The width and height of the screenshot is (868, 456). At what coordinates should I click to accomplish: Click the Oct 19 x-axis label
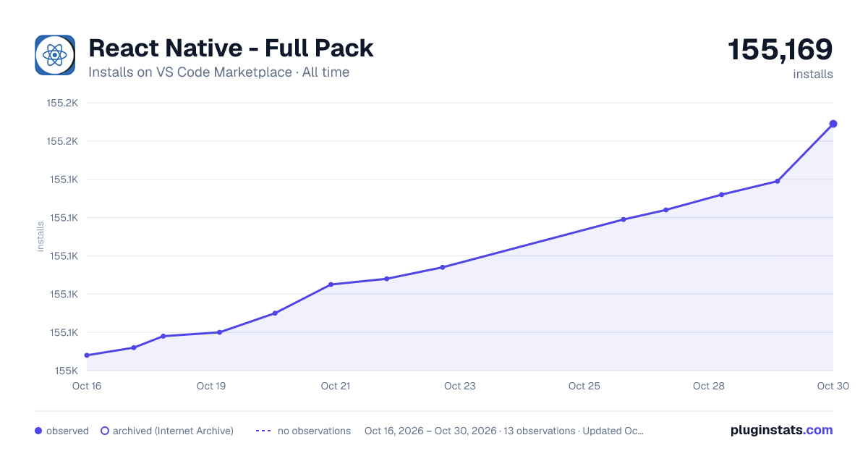pyautogui.click(x=211, y=386)
